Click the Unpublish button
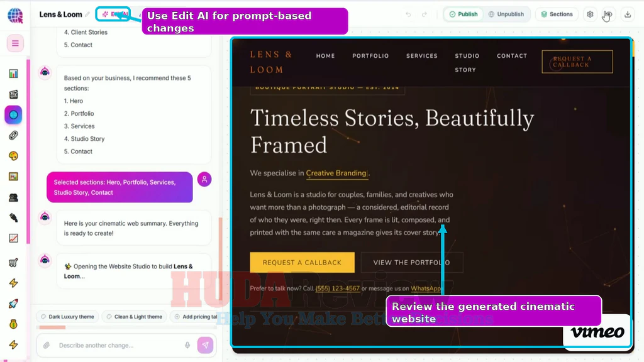The width and height of the screenshot is (644, 362). [x=506, y=14]
